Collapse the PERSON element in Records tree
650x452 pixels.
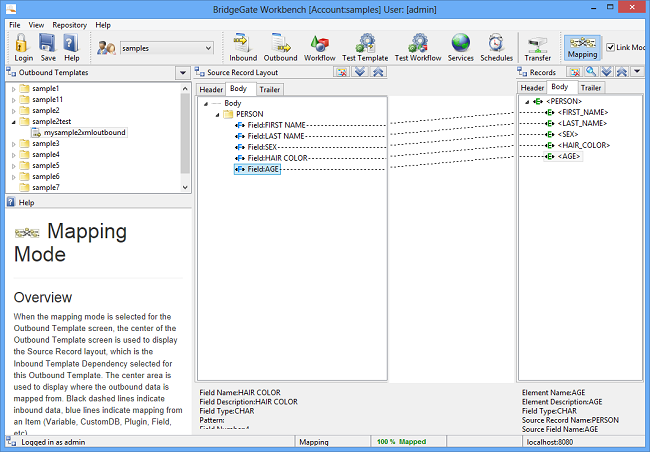click(x=527, y=102)
